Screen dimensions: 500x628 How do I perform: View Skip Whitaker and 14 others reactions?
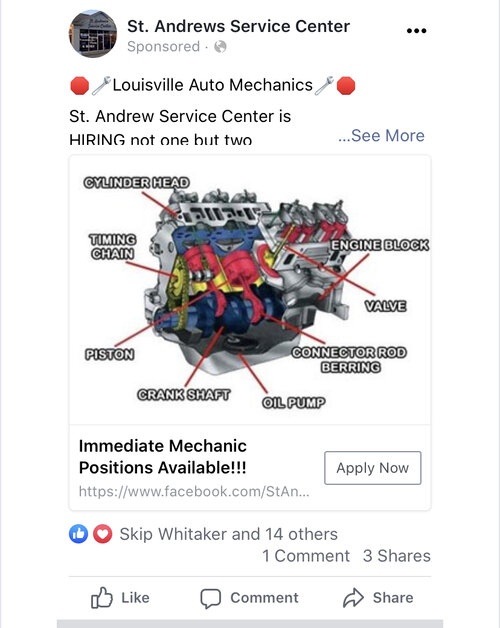click(x=228, y=534)
